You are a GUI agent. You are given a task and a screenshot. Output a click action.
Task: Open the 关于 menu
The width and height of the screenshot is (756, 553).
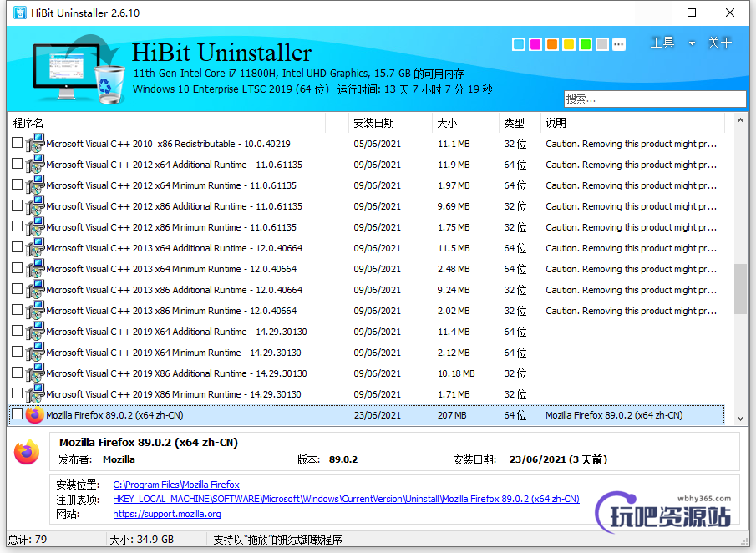(x=719, y=43)
